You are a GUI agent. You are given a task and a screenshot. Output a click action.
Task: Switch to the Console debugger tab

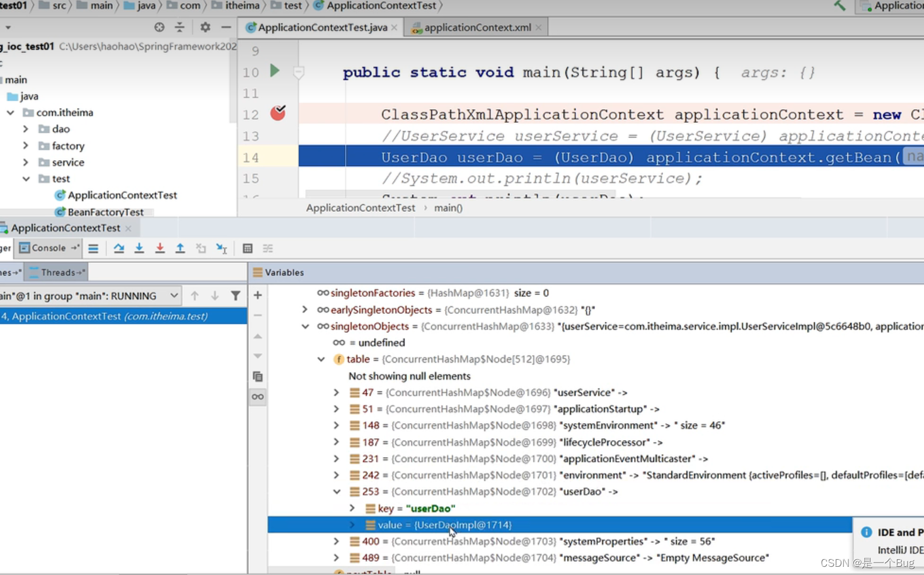coord(48,248)
